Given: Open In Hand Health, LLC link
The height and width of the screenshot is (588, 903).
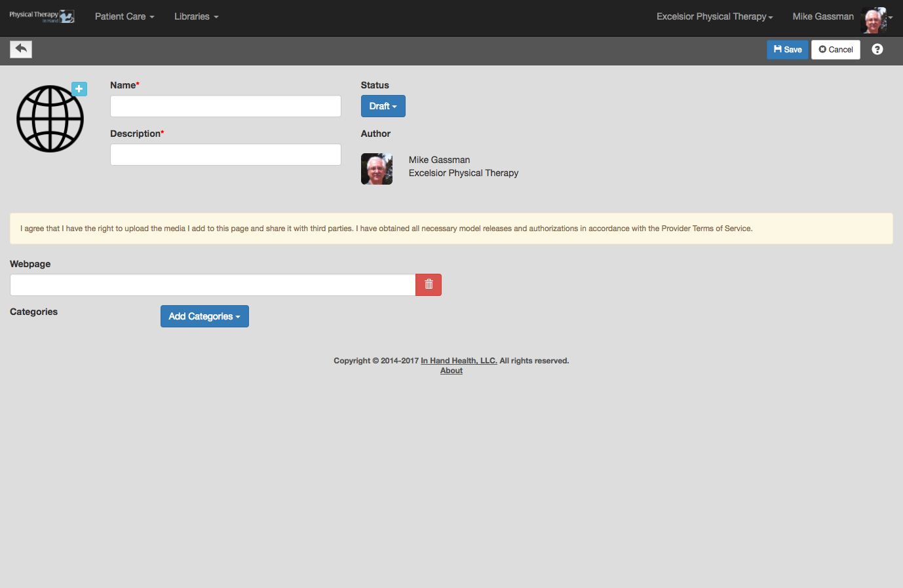Looking at the screenshot, I should pos(459,361).
